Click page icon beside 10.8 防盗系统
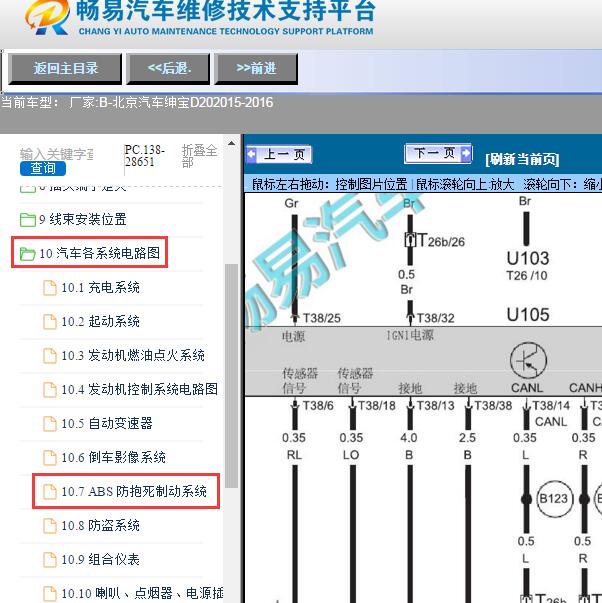This screenshot has width=602, height=603. coord(50,526)
